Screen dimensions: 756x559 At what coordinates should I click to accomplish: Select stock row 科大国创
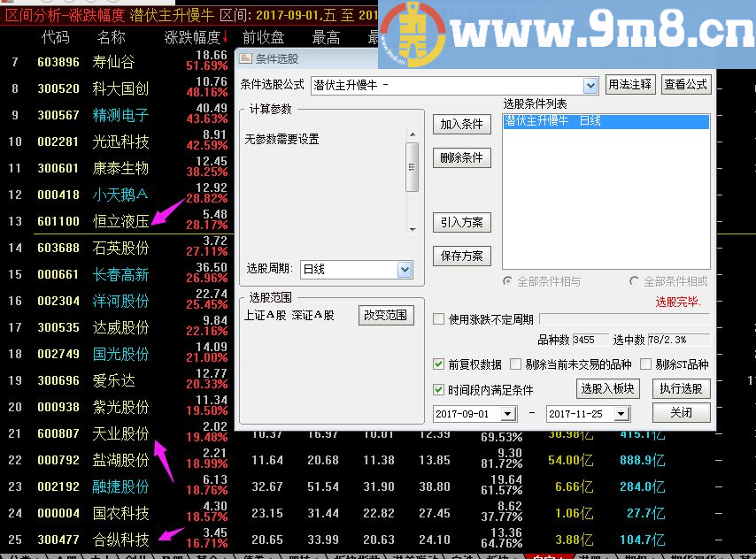pos(120,88)
